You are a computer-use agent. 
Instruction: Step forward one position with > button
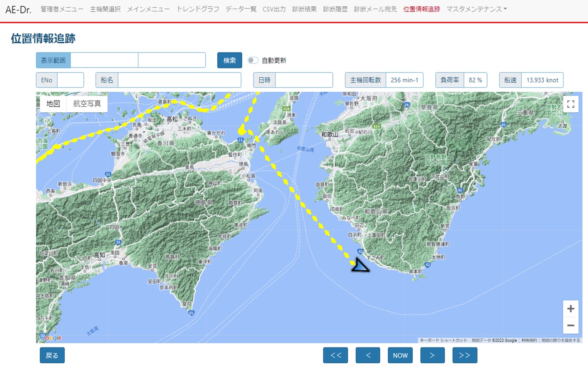[432, 355]
